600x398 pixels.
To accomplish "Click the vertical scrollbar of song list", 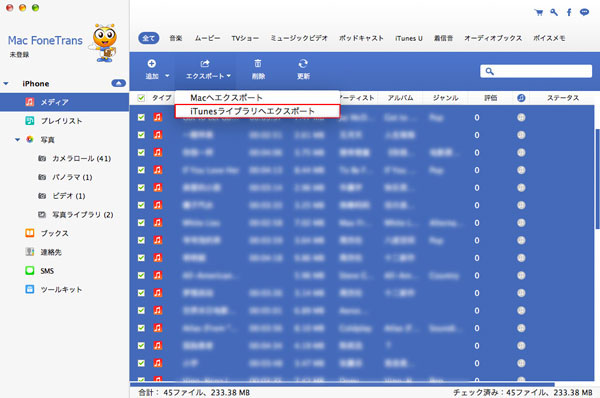I will click(x=597, y=179).
